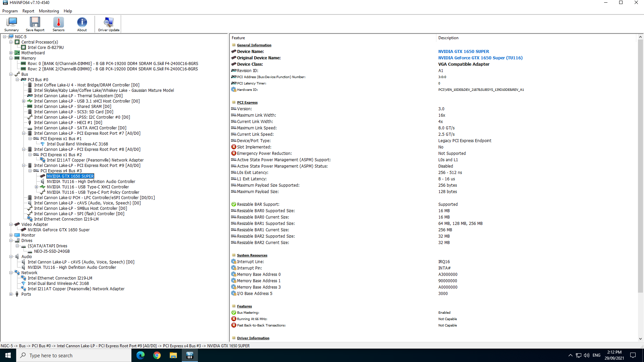Click the Save Report floppy icon
Viewport: 644px width, 362px height.
tap(35, 24)
